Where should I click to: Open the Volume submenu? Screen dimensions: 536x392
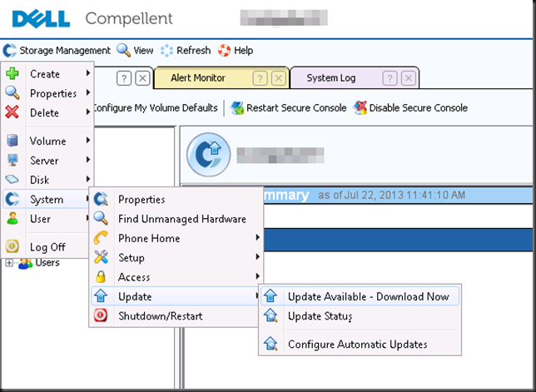(x=48, y=141)
